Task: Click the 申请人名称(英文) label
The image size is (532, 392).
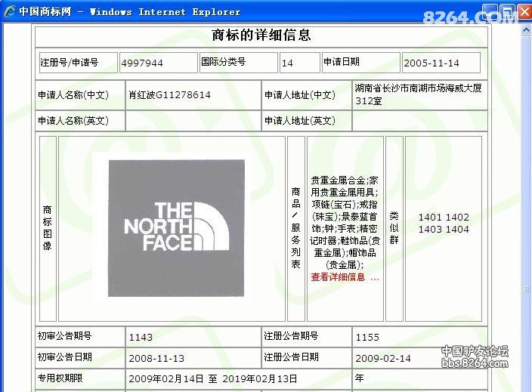Action: point(73,121)
